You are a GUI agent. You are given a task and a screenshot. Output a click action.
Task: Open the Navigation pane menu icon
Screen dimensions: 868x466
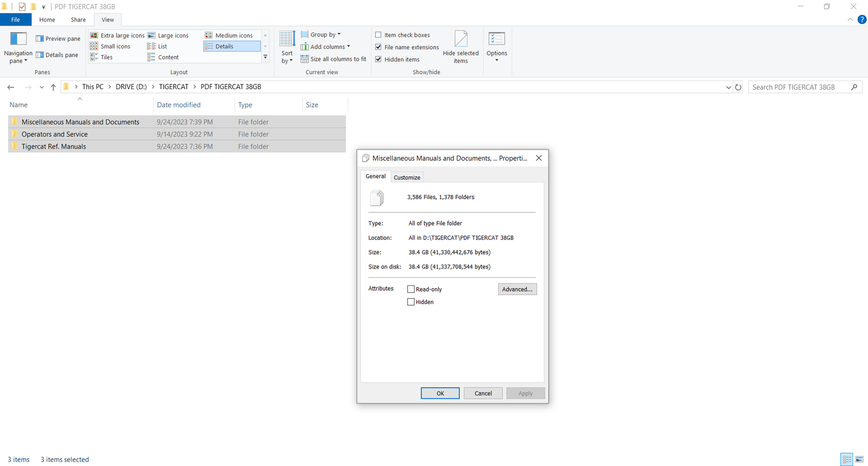coord(19,39)
